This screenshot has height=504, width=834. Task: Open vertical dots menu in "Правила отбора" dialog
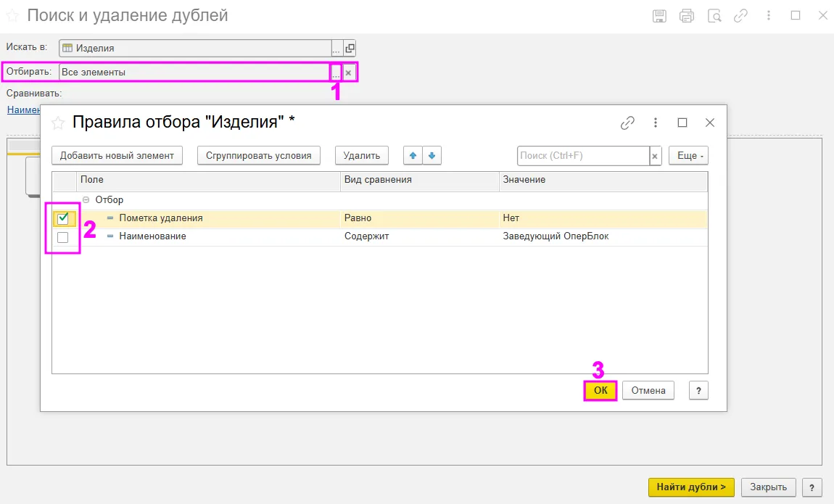pyautogui.click(x=656, y=123)
